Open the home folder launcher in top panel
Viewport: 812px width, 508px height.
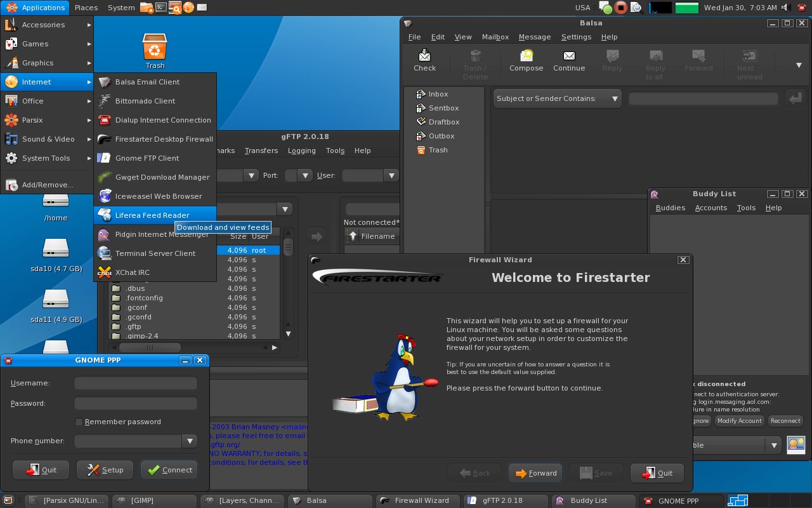point(147,8)
